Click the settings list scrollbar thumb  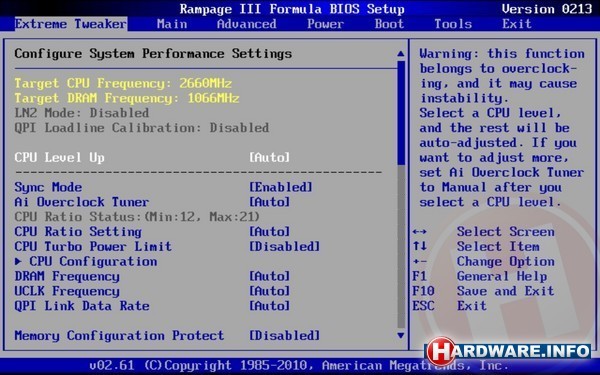pyautogui.click(x=401, y=113)
